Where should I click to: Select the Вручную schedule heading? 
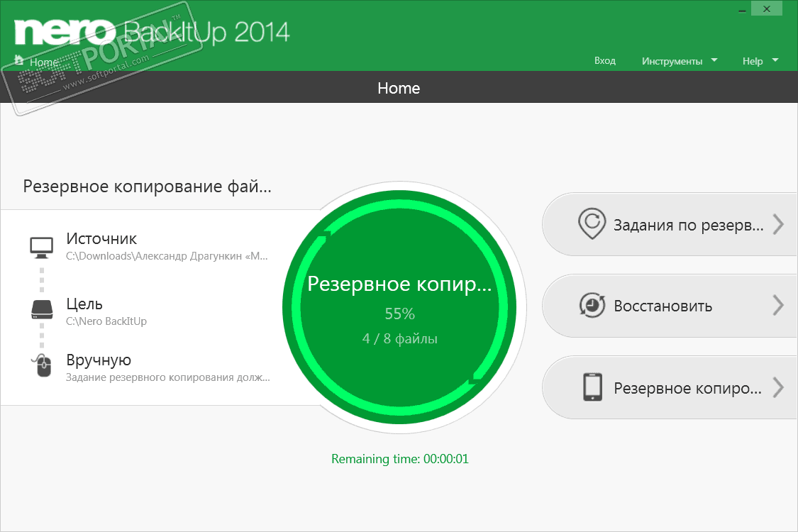(99, 360)
